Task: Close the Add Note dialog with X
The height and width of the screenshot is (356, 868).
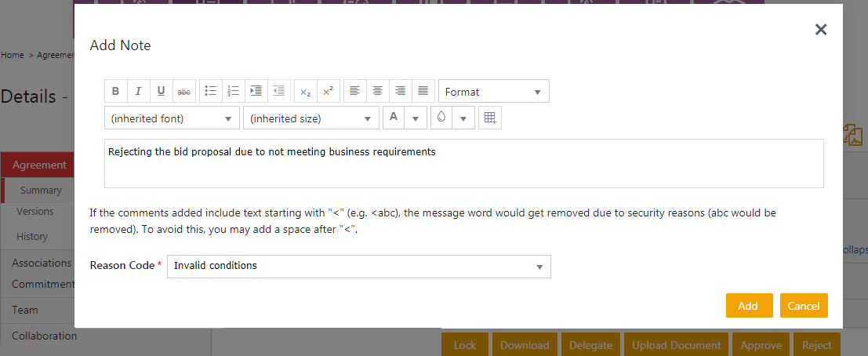Action: click(821, 30)
